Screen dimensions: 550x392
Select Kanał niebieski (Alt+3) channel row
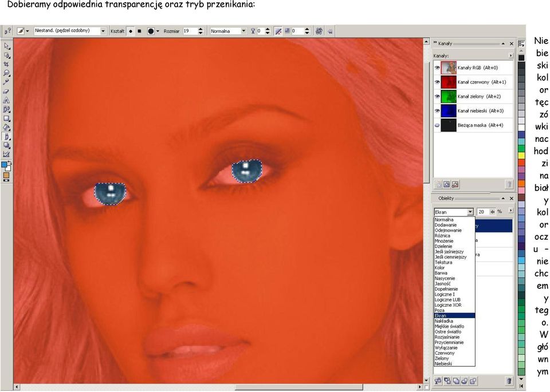[x=474, y=110]
